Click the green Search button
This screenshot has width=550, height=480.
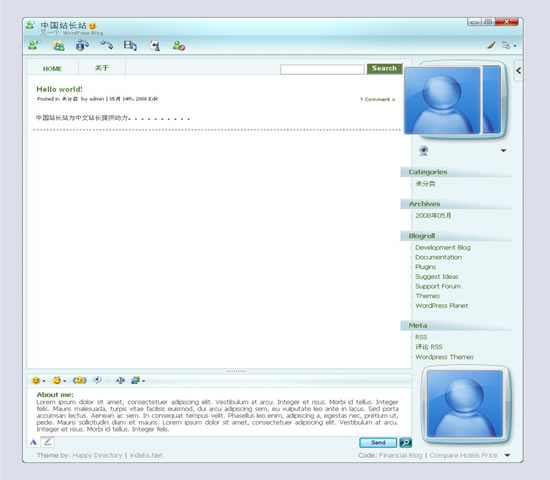point(384,68)
